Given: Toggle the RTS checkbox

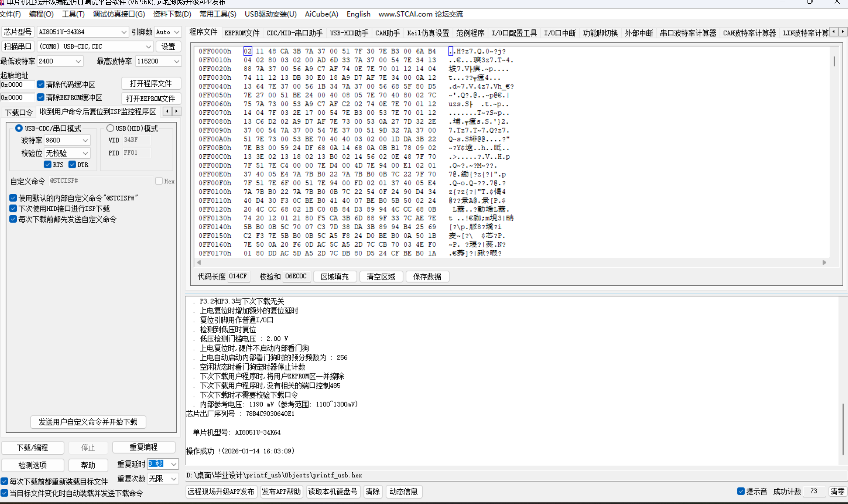Looking at the screenshot, I should pos(48,165).
